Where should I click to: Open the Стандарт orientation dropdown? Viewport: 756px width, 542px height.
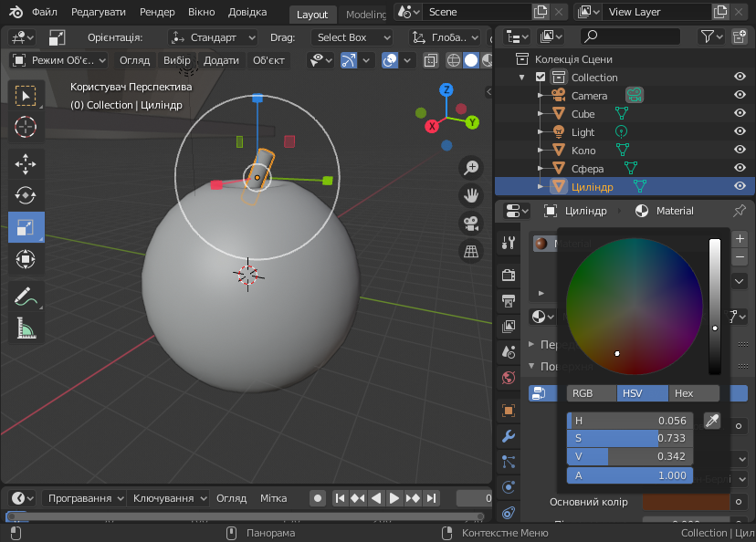215,37
